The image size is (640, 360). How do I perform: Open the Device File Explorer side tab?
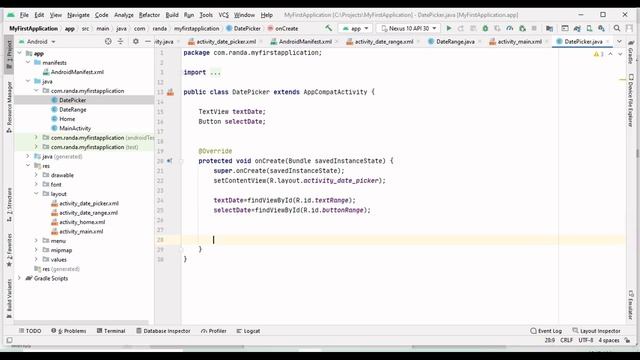coord(631,100)
